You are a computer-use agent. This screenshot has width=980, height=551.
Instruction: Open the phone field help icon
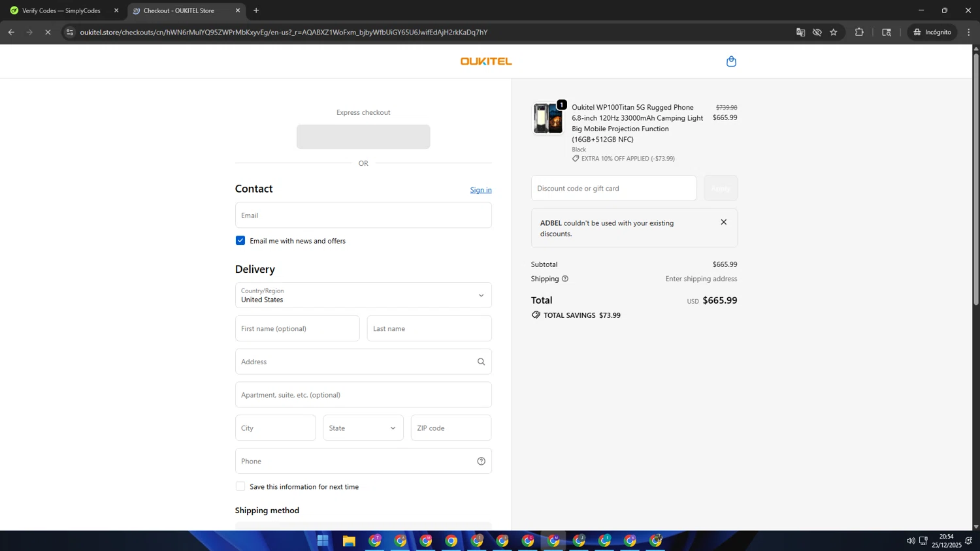(x=481, y=461)
